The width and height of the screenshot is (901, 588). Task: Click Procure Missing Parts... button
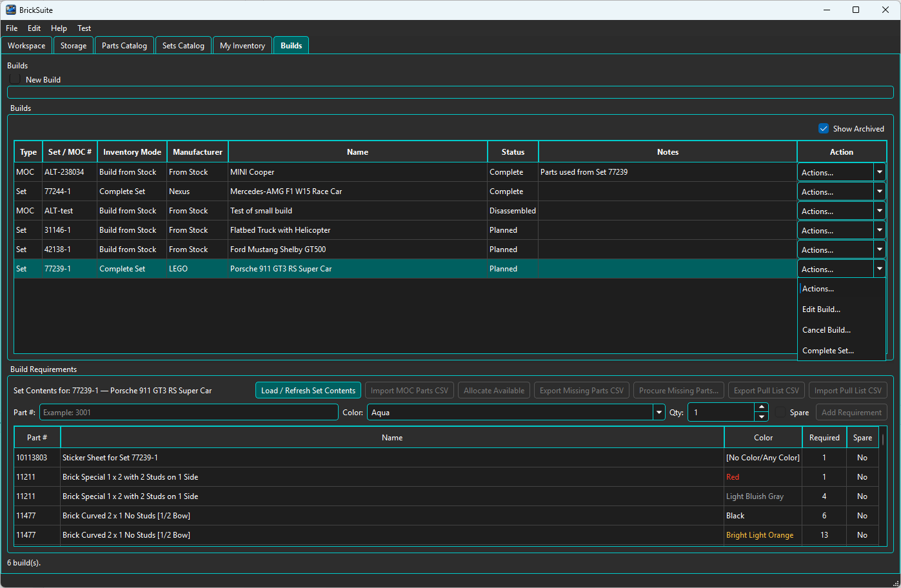pos(678,391)
